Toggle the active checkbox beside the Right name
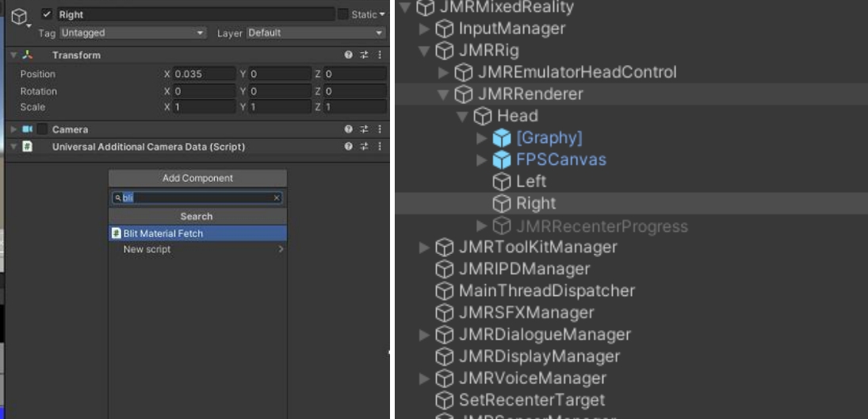This screenshot has width=868, height=419. (47, 14)
